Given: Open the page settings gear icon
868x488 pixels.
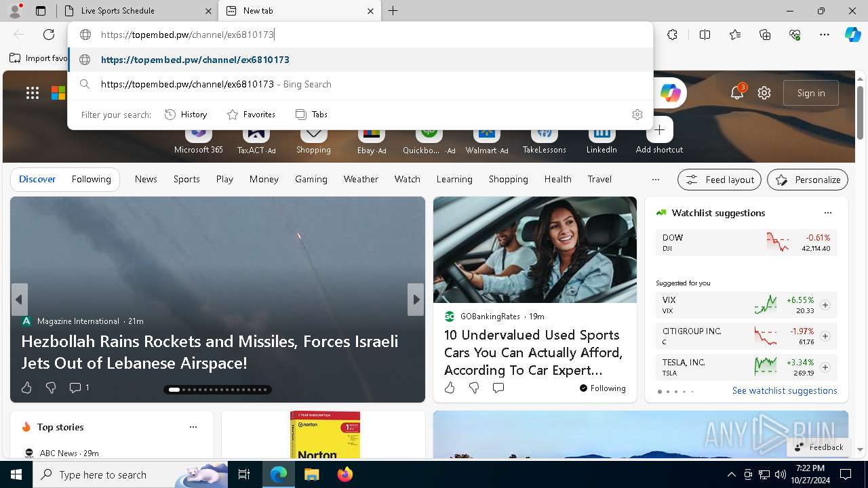Looking at the screenshot, I should pyautogui.click(x=764, y=93).
